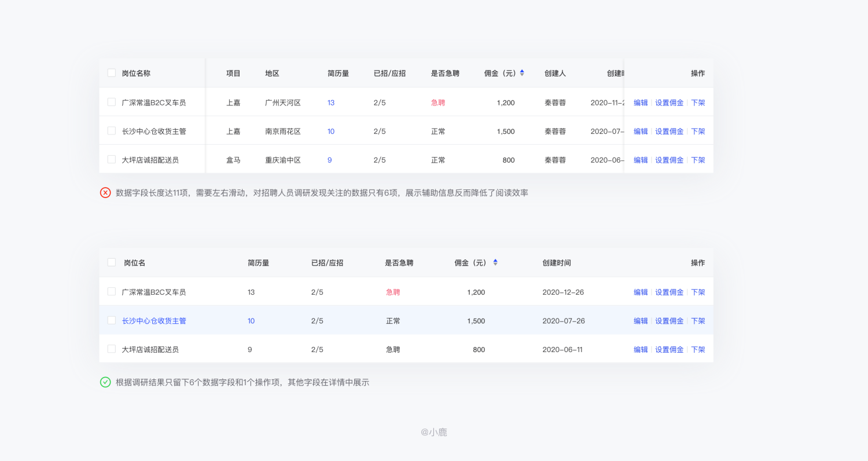
Task: Click 下架 in the 广州天河区 row
Action: [x=698, y=103]
